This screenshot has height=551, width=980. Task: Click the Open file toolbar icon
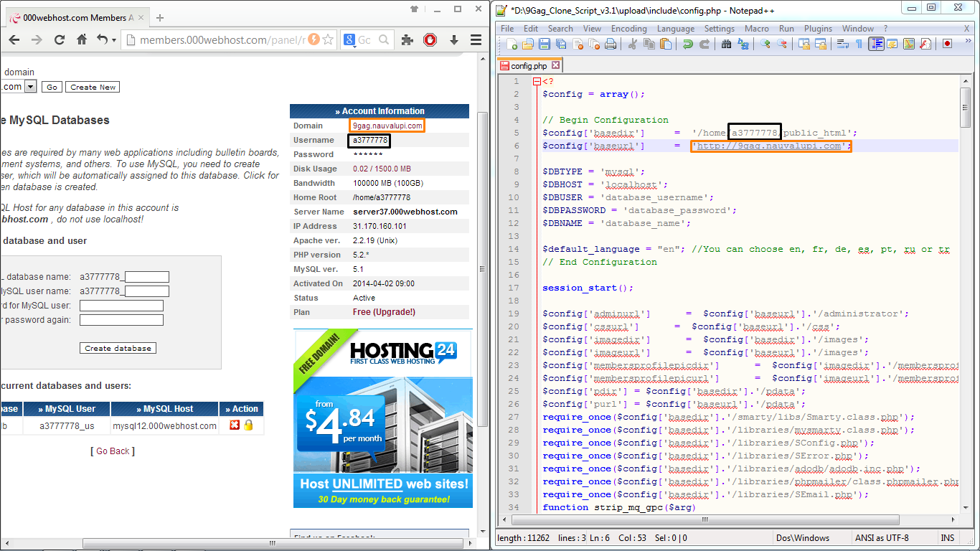point(528,44)
